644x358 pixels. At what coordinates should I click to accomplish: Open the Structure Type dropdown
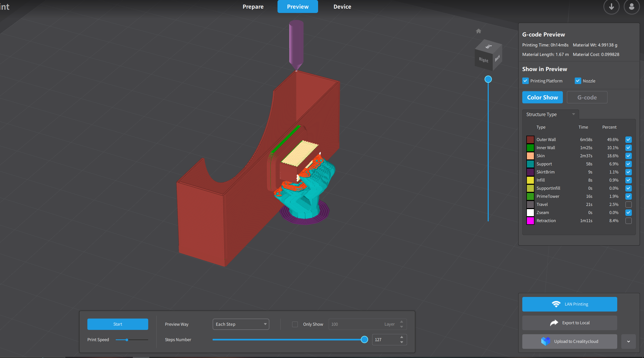[550, 114]
